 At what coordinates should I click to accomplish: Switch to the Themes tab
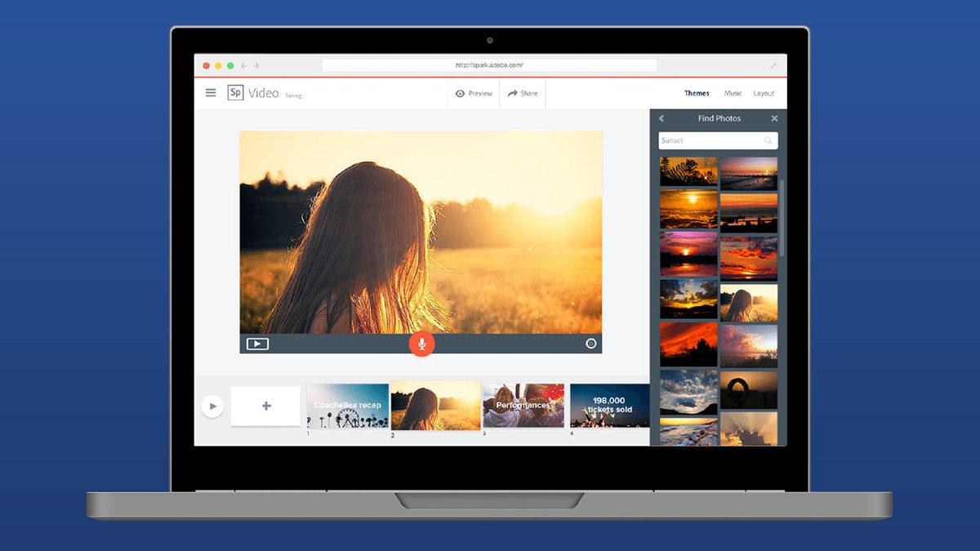(x=697, y=93)
